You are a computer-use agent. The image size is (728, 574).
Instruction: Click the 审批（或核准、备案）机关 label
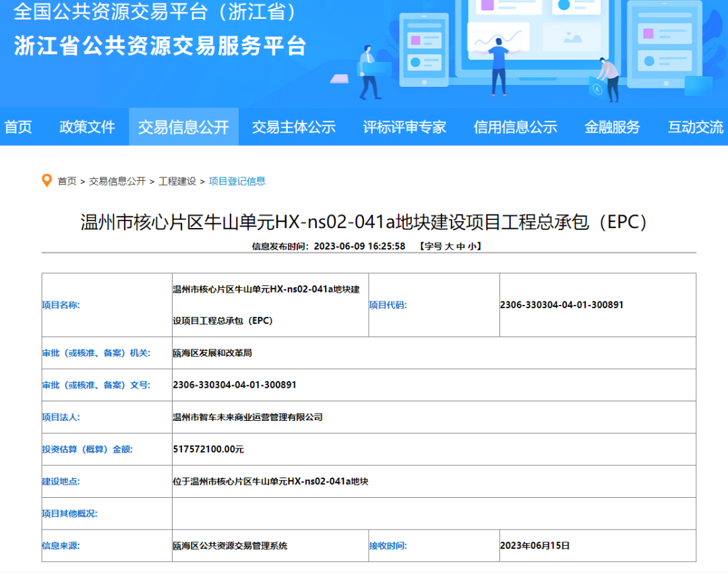96,353
